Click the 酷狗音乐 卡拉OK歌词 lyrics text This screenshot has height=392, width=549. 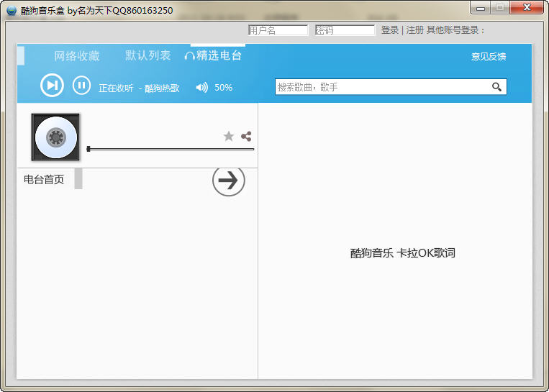[x=403, y=253]
